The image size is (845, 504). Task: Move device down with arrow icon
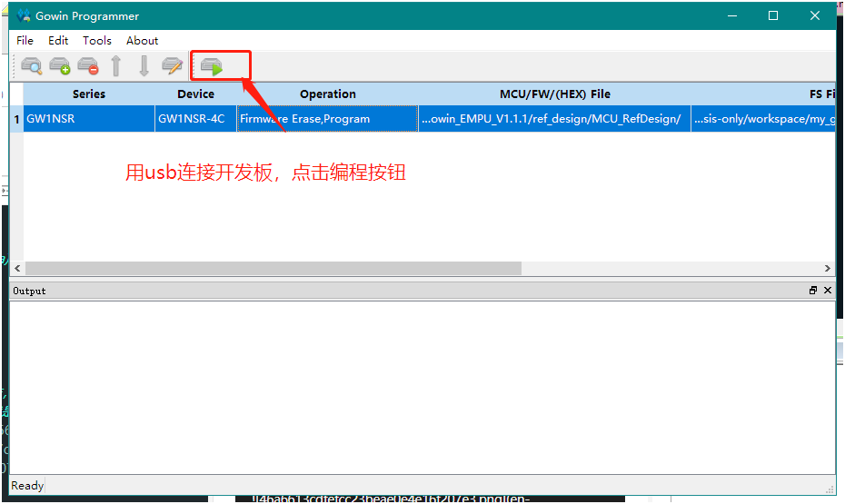(144, 66)
